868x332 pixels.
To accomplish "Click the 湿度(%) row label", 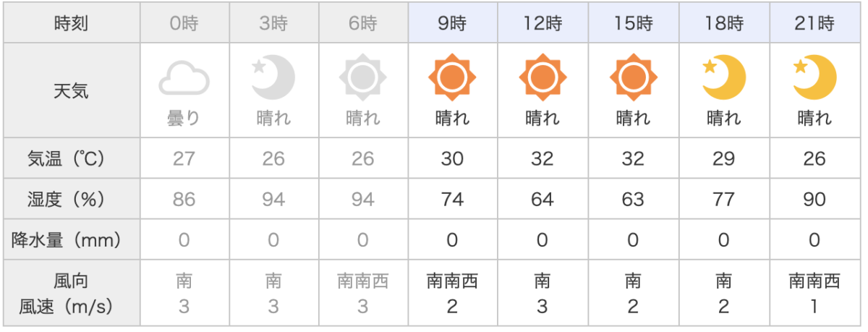I will [x=71, y=200].
